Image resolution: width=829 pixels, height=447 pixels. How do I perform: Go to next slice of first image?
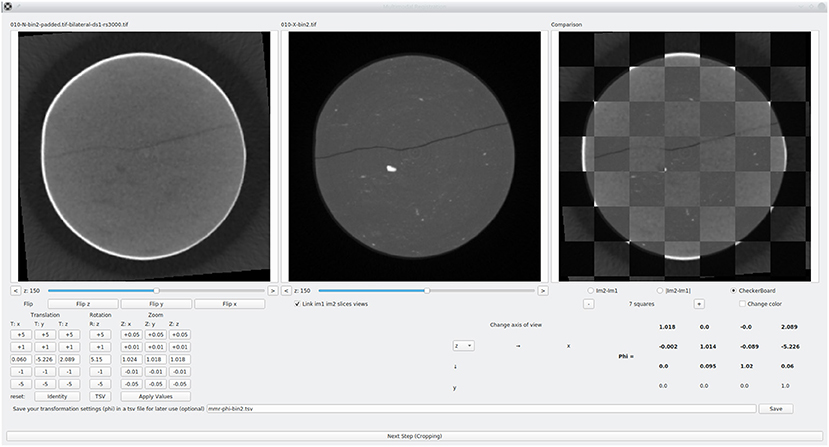click(273, 291)
